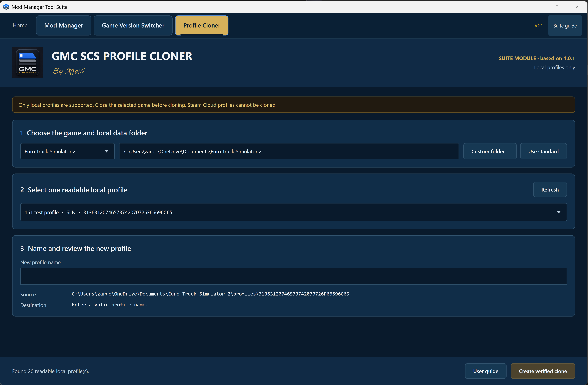Refresh the local profile list
Screen dimensions: 588x385
pyautogui.click(x=550, y=190)
